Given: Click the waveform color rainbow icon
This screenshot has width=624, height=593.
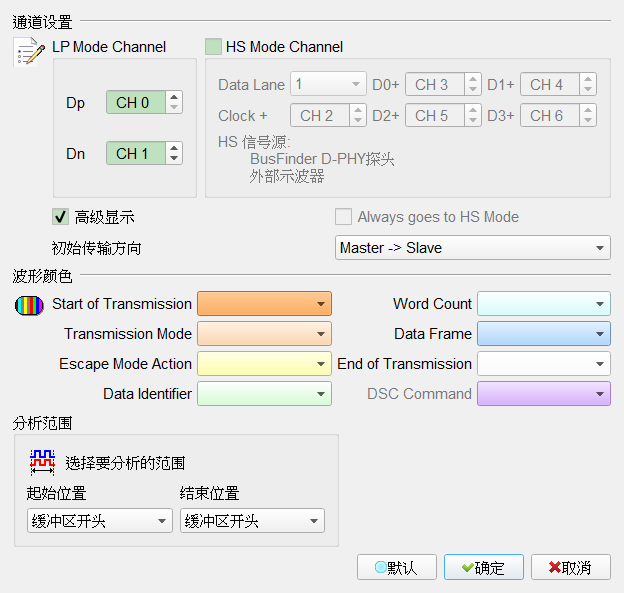Looking at the screenshot, I should (x=29, y=306).
